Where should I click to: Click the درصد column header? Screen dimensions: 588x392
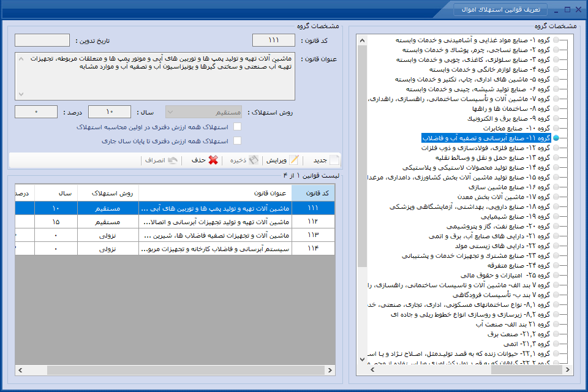[x=24, y=193]
